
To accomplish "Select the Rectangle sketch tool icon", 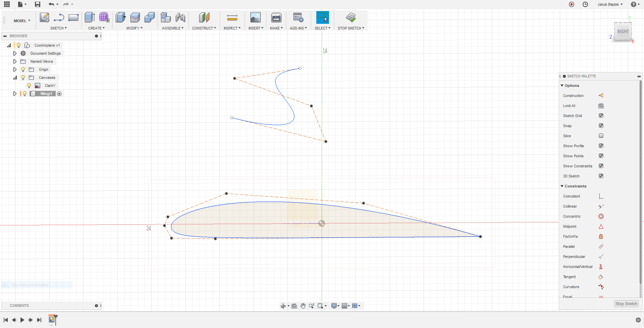I will (x=73, y=17).
